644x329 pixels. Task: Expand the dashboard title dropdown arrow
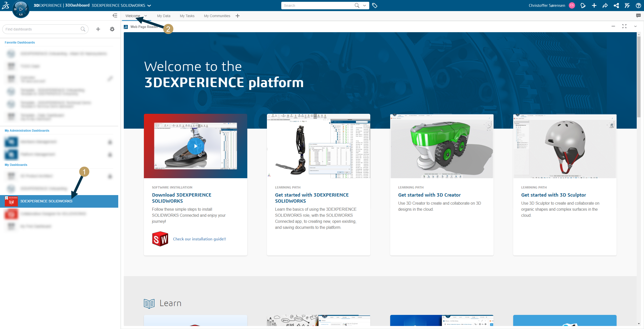point(149,6)
